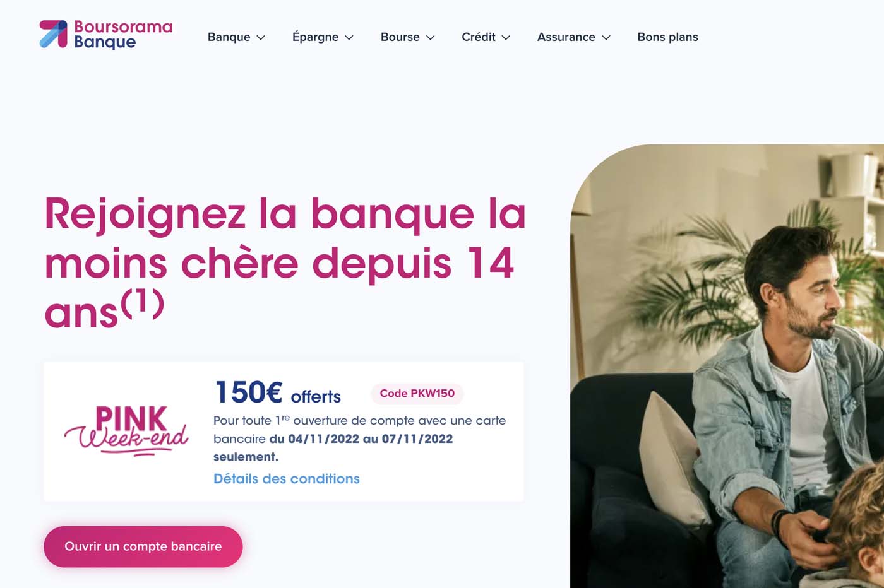Expand the Banque menu chevron
The height and width of the screenshot is (588, 884).
tap(261, 38)
